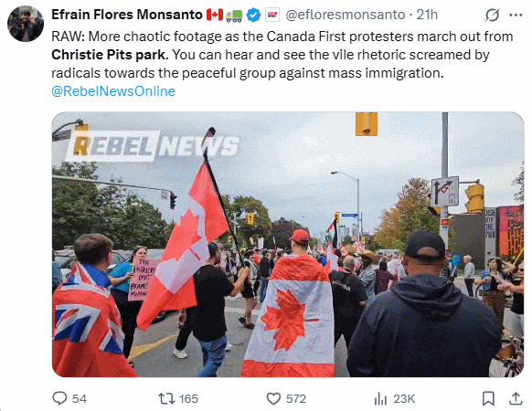Viewport: 532px width, 411px height.
Task: Bookmark this post
Action: point(488,398)
